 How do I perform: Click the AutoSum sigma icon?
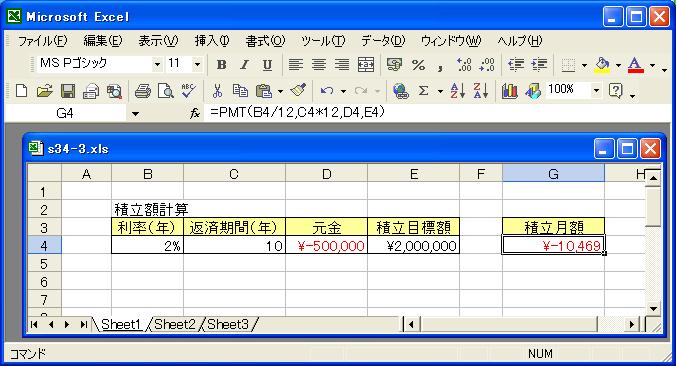[x=423, y=91]
